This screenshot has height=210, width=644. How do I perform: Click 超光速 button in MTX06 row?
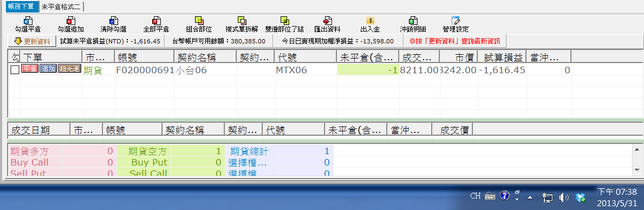(69, 69)
